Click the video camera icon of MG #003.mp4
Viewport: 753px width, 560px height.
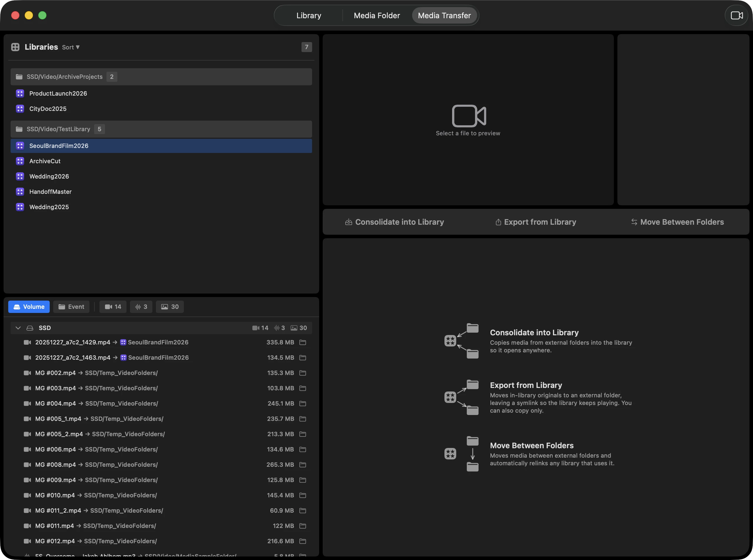27,389
